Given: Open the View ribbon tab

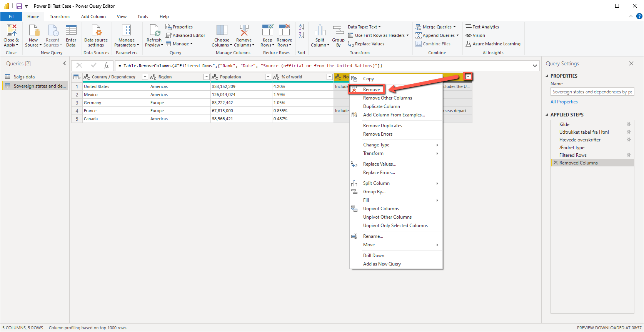Looking at the screenshot, I should (122, 17).
